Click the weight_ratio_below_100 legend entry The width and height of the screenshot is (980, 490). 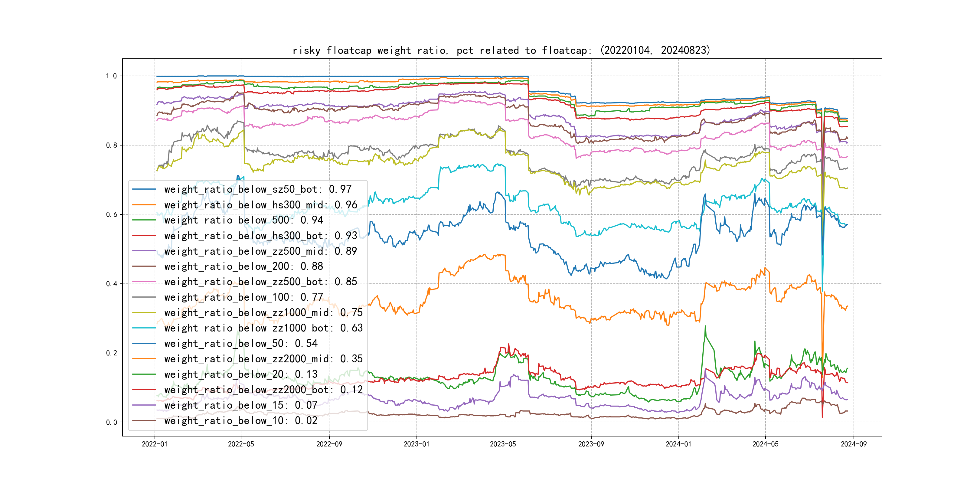pyautogui.click(x=243, y=297)
